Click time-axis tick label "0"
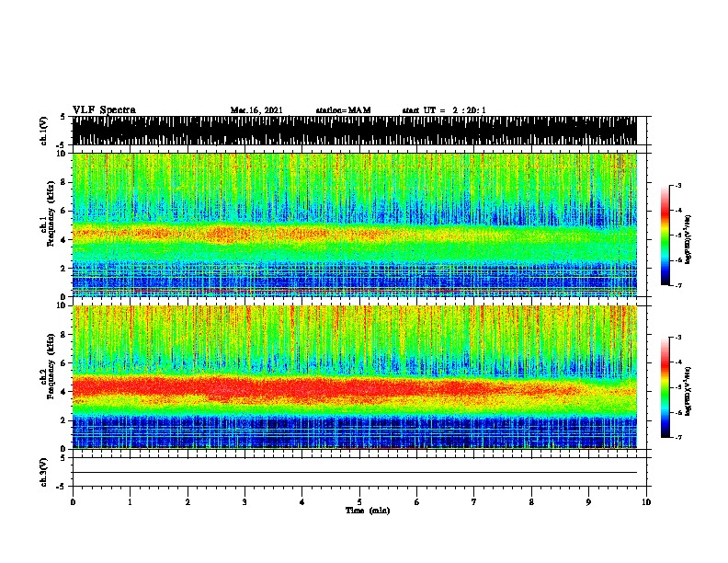Image resolution: width=728 pixels, height=563 pixels. coord(73,502)
